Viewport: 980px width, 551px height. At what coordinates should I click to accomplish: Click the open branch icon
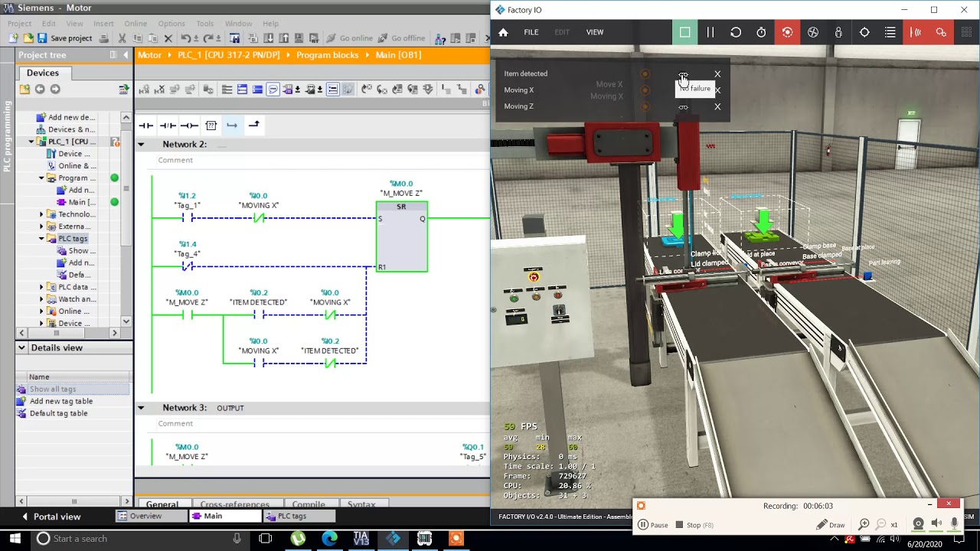click(232, 126)
